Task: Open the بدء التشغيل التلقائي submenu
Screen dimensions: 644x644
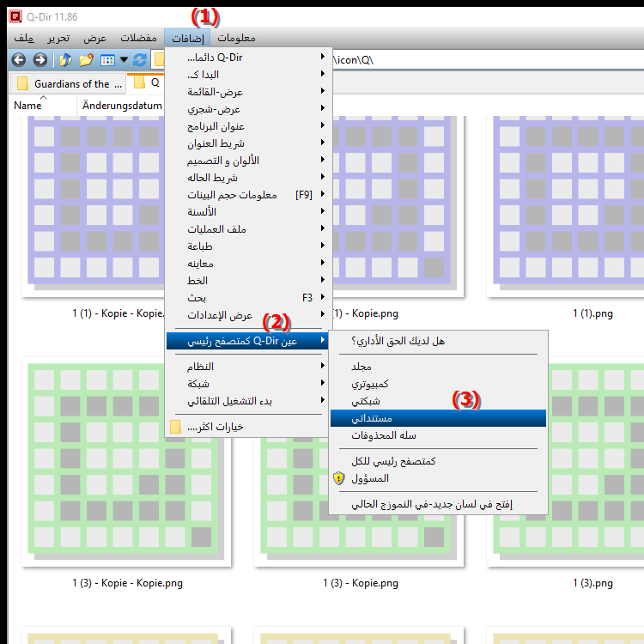Action: tap(247, 401)
